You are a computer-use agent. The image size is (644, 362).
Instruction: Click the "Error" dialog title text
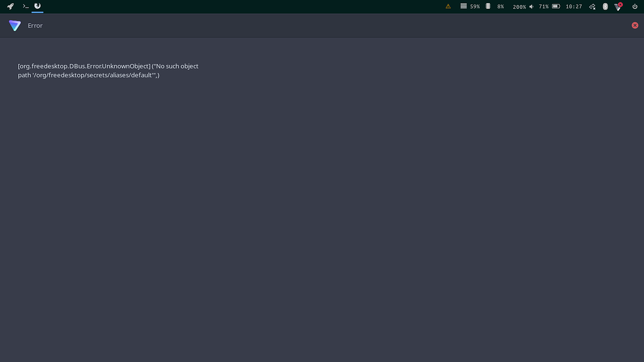[35, 26]
